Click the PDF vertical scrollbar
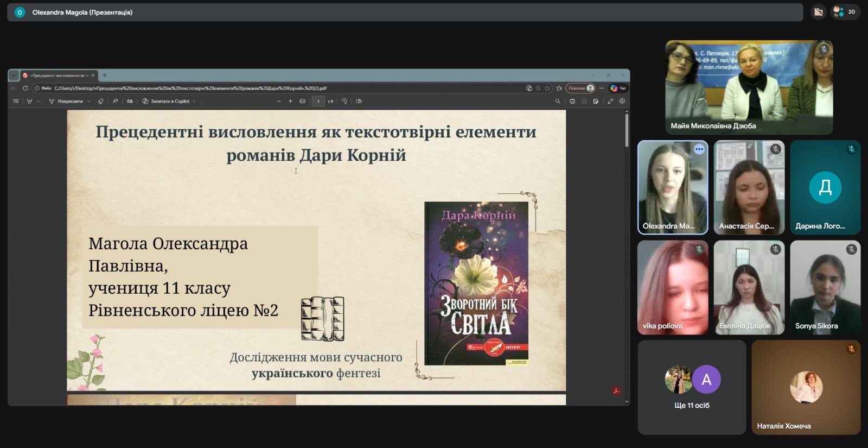 pyautogui.click(x=627, y=130)
